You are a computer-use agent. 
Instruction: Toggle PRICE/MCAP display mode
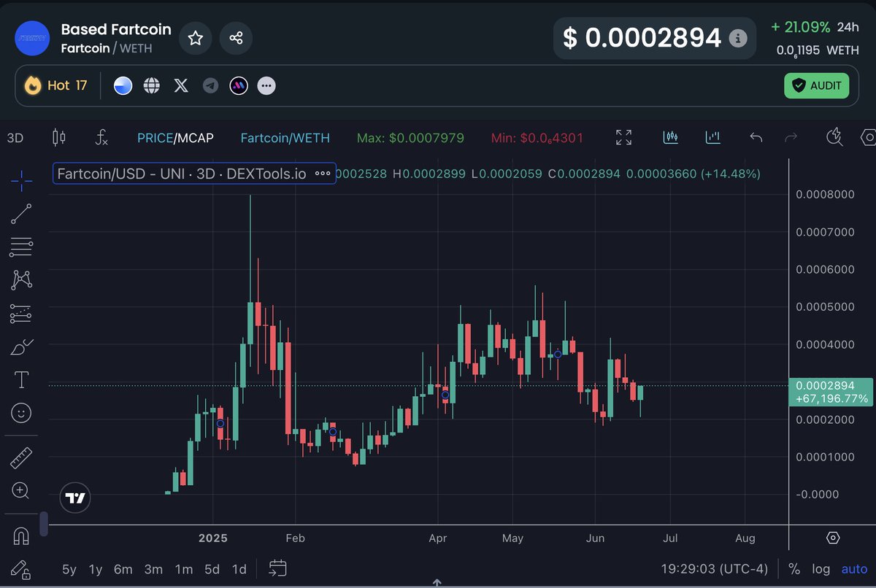175,137
